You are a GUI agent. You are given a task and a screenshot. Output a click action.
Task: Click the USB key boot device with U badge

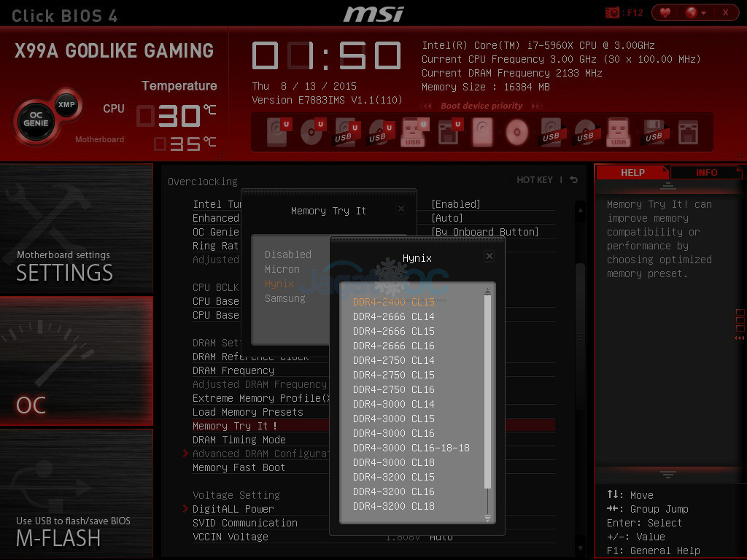coord(413,133)
